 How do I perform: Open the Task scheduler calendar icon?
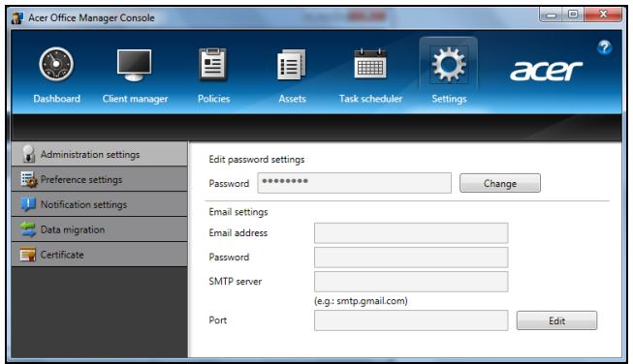point(370,64)
